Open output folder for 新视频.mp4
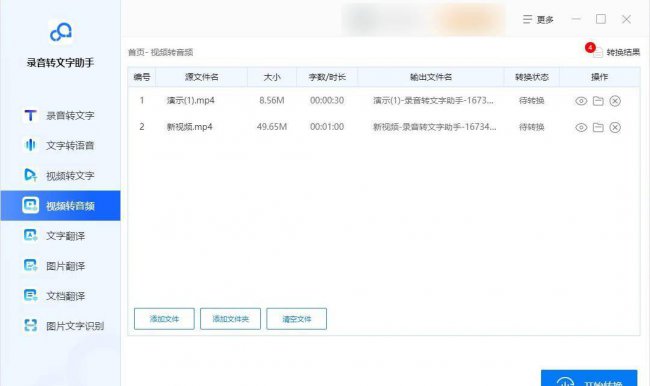The width and height of the screenshot is (650, 386). point(598,127)
